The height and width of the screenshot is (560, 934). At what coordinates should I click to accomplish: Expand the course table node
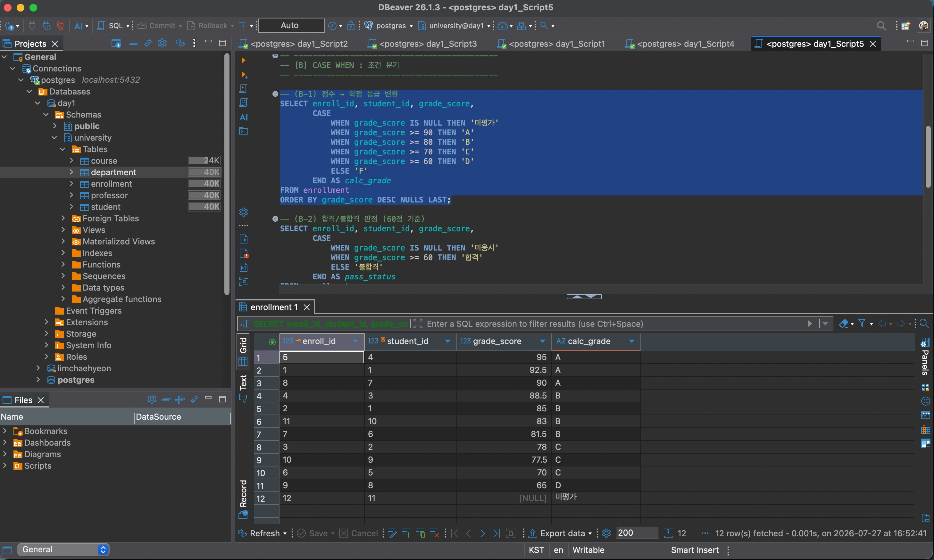tap(71, 161)
